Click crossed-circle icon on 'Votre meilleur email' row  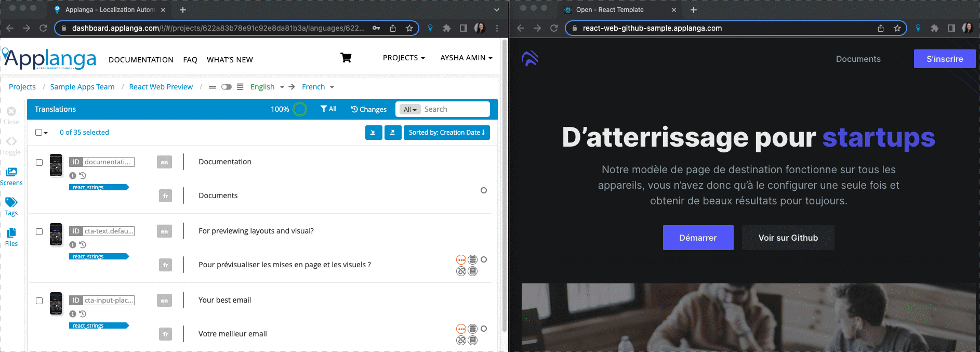pyautogui.click(x=461, y=340)
